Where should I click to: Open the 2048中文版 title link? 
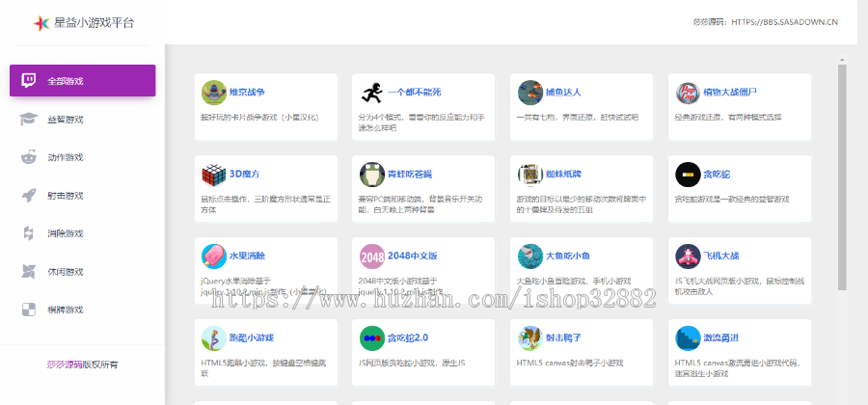tap(413, 256)
